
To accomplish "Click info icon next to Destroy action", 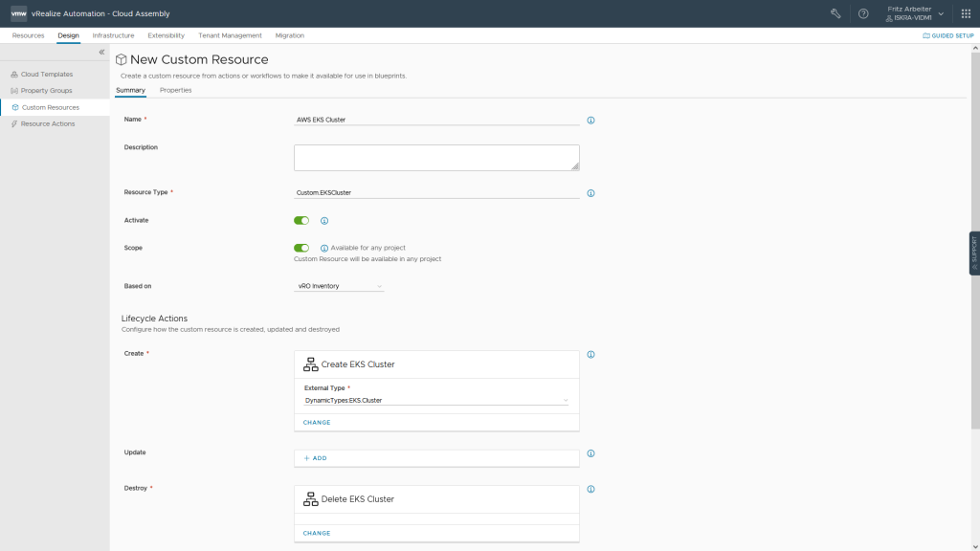I will [590, 489].
